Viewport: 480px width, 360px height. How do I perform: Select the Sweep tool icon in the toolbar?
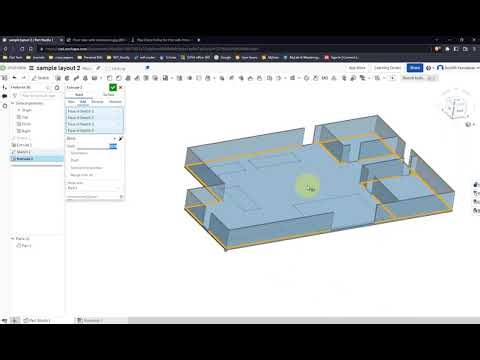[76, 78]
